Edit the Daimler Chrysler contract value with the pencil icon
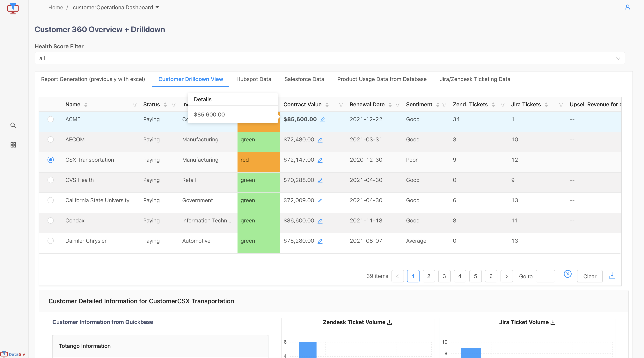The image size is (644, 358). 320,241
